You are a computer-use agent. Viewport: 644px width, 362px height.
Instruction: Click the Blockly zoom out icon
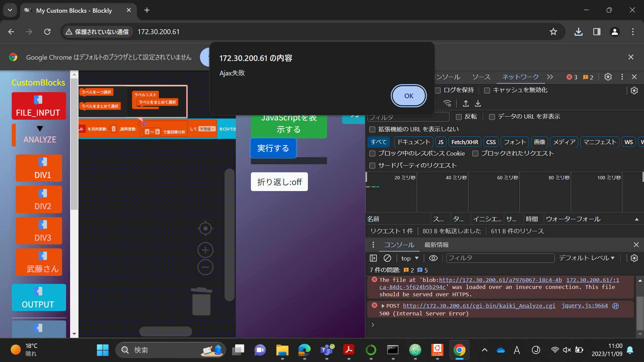[x=205, y=267]
